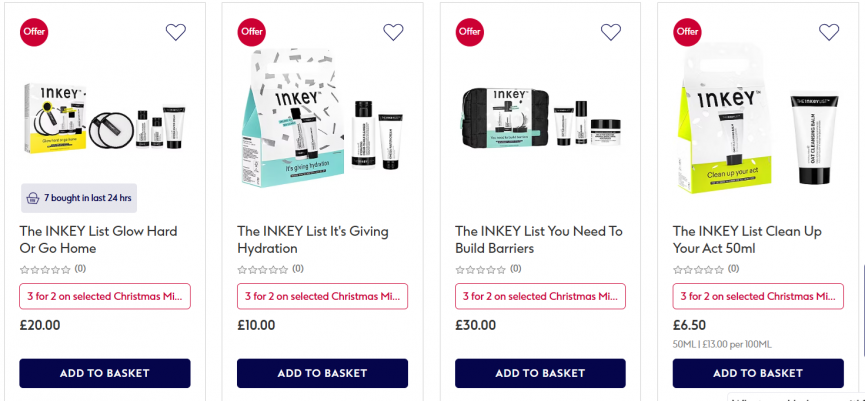Click star rating under Build Barriers product
865x401 pixels.
481,269
